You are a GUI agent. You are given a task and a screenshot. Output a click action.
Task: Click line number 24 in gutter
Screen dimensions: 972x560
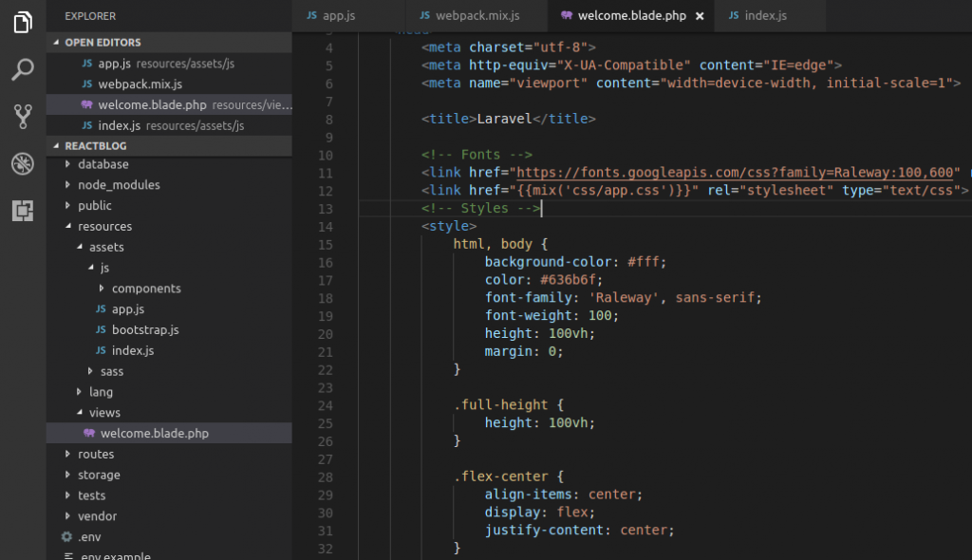tap(326, 405)
